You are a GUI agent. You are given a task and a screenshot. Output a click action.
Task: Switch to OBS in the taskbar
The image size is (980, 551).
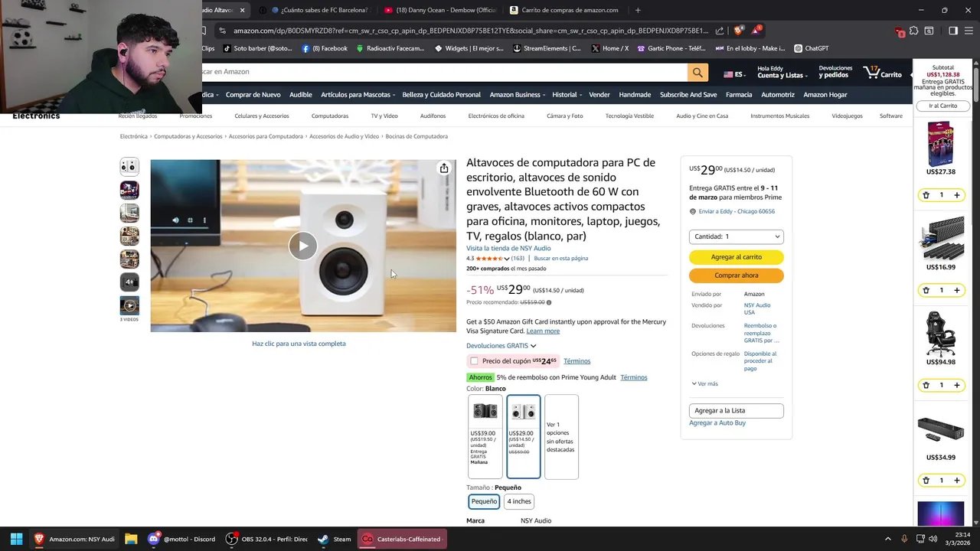tap(266, 539)
